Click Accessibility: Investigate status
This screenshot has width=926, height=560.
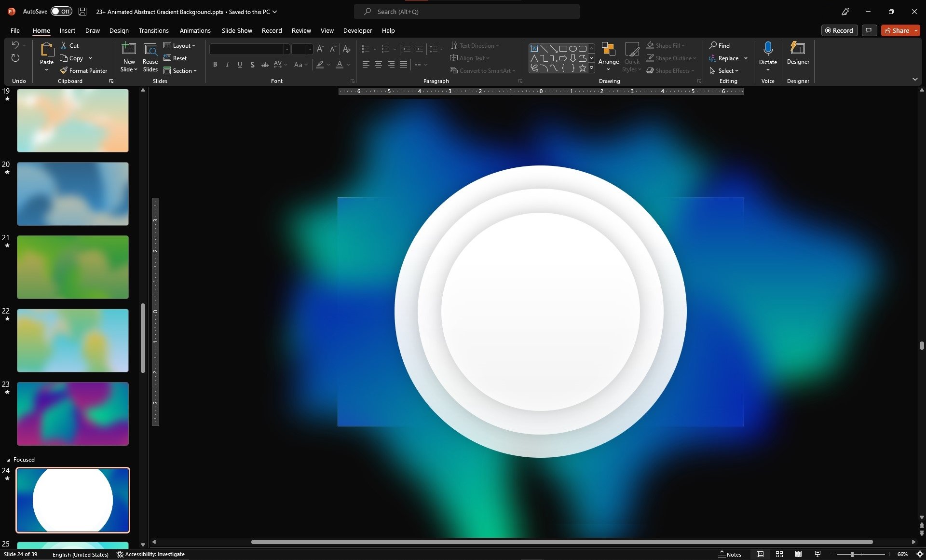tap(150, 554)
